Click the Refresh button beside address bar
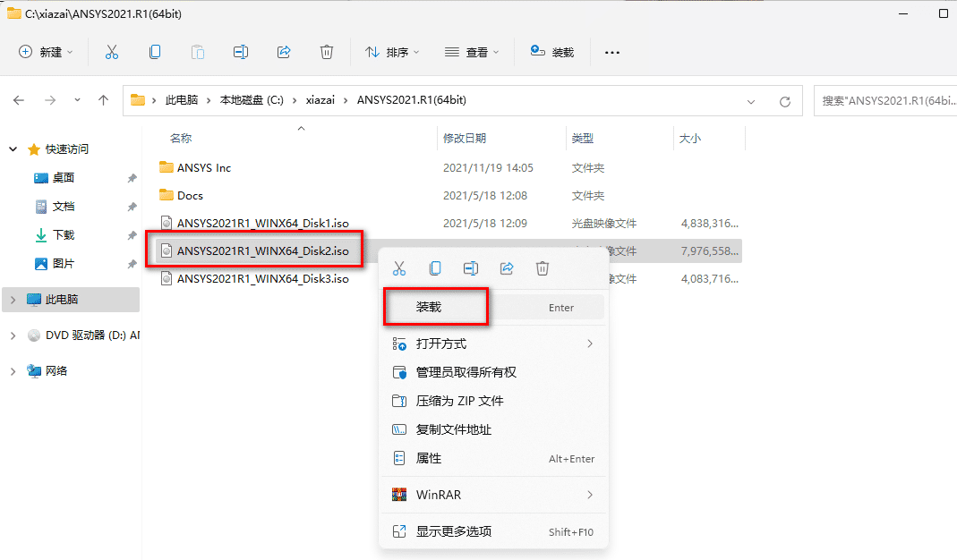The image size is (957, 560). 785,101
